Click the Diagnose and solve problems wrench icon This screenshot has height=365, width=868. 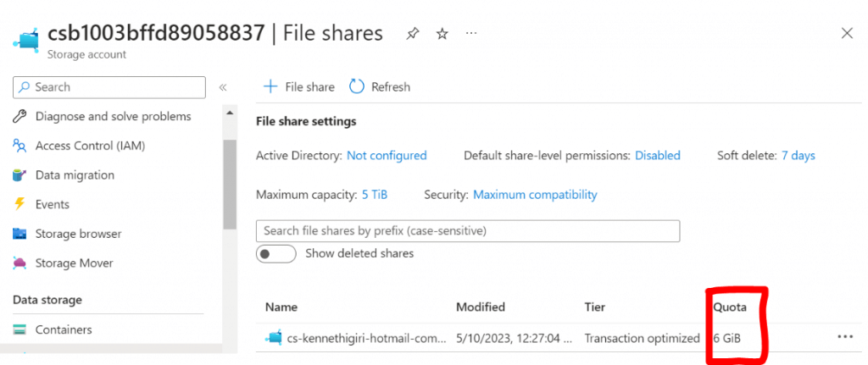[19, 117]
